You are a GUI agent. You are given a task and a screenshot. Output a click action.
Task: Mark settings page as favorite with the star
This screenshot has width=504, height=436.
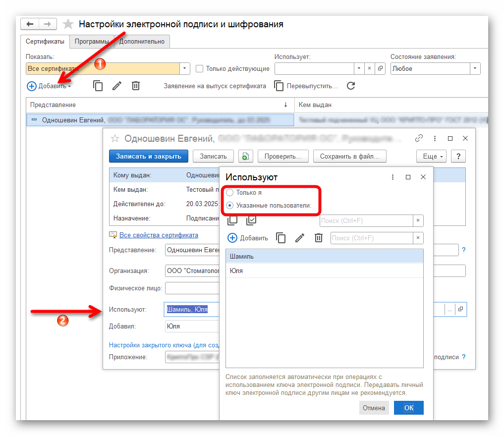click(x=68, y=24)
